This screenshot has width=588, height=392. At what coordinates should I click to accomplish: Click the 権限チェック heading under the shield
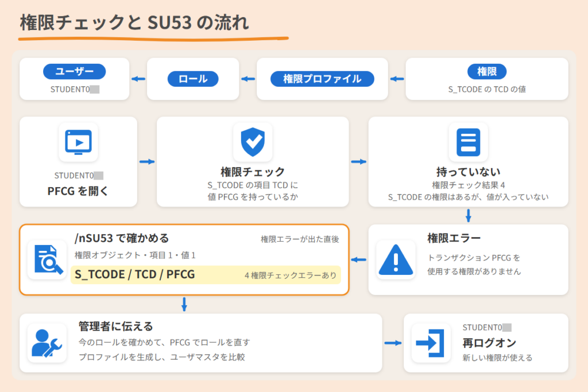click(x=253, y=172)
